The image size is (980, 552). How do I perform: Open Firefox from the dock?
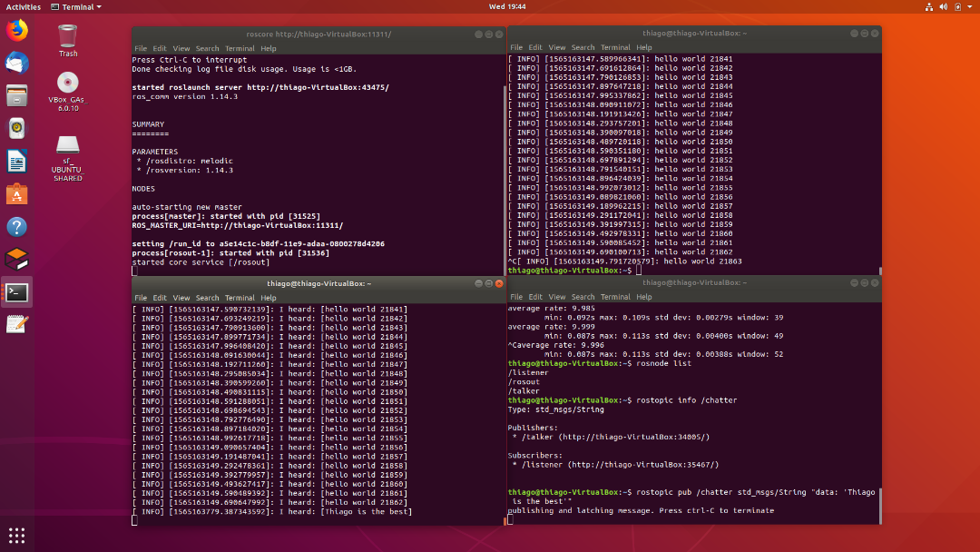click(16, 30)
